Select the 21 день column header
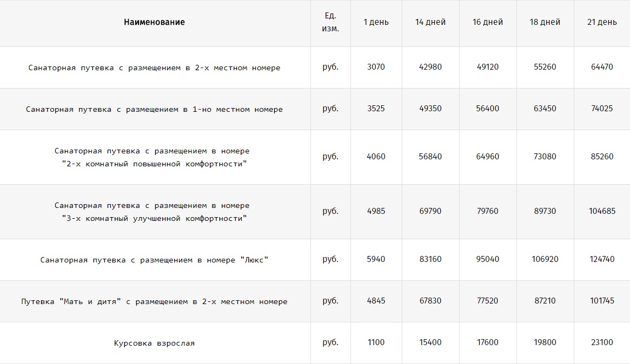This screenshot has height=364, width=630. pos(602,22)
